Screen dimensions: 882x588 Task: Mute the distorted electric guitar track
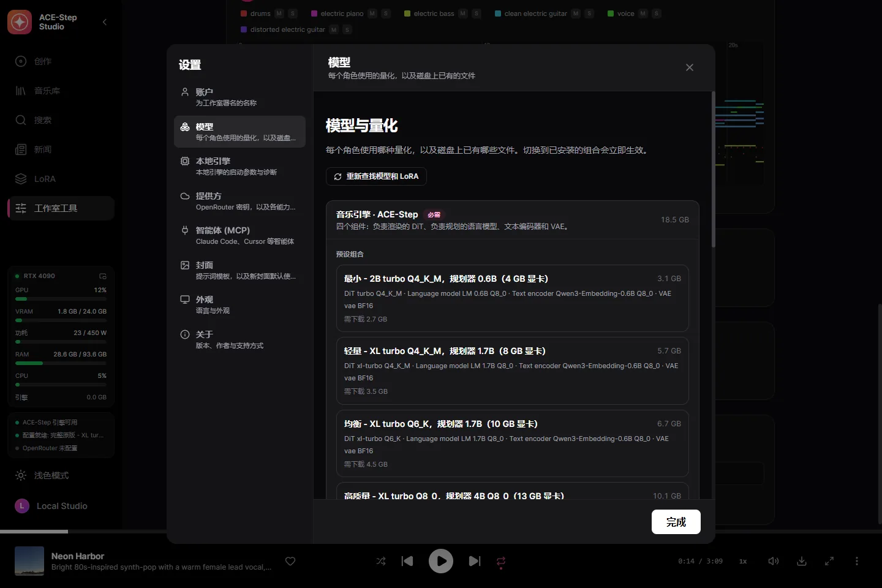click(x=334, y=29)
